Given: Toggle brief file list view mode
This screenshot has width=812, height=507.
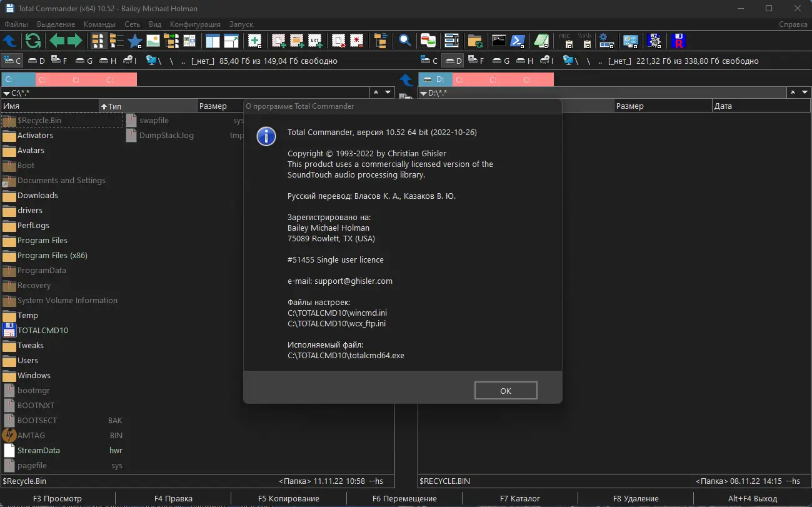Looking at the screenshot, I should coord(98,40).
